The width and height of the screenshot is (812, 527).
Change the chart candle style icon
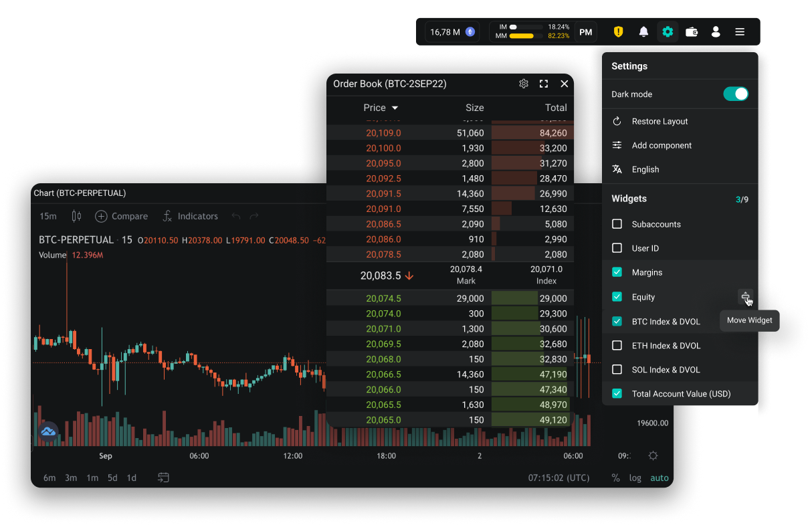[76, 216]
